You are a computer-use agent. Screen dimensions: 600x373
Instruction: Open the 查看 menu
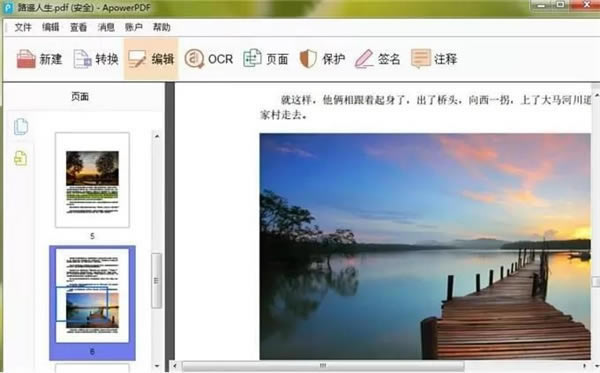coord(78,27)
